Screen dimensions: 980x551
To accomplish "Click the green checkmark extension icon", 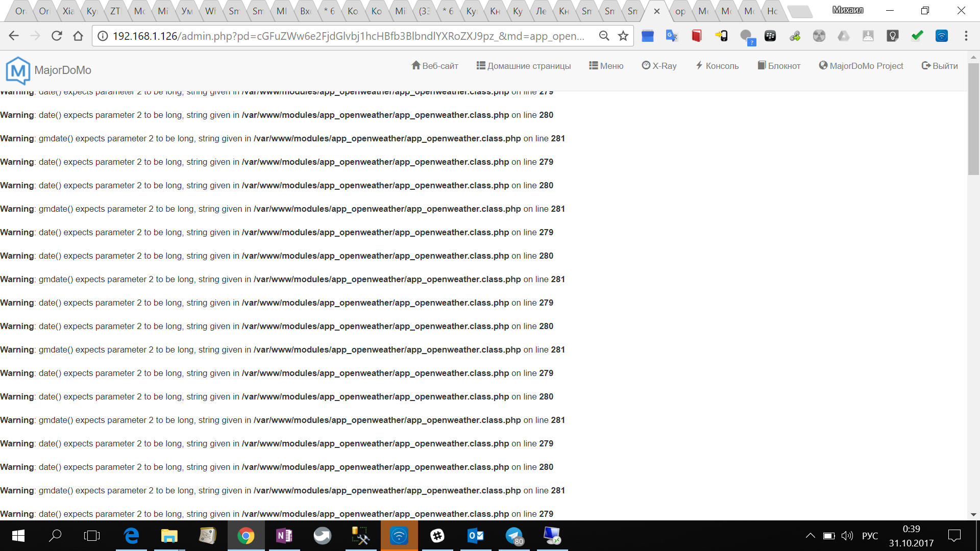I will [917, 36].
